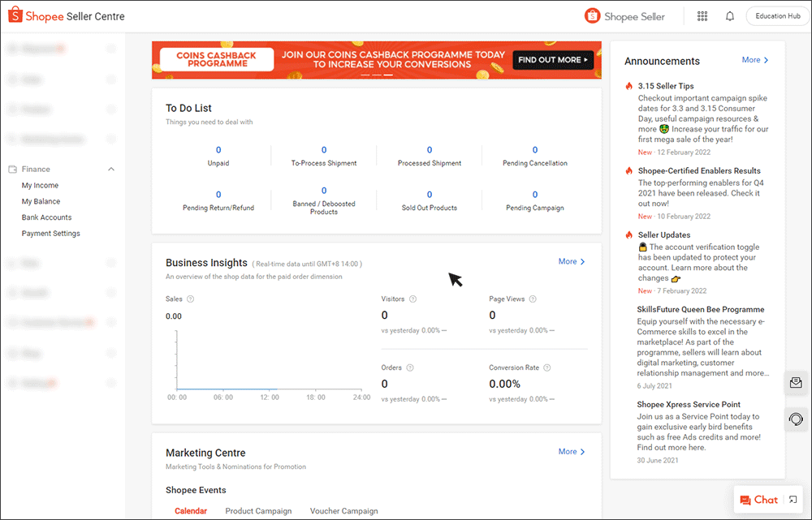The height and width of the screenshot is (520, 812).
Task: Click FIND OUT MORE on the cashback banner
Action: pos(553,60)
